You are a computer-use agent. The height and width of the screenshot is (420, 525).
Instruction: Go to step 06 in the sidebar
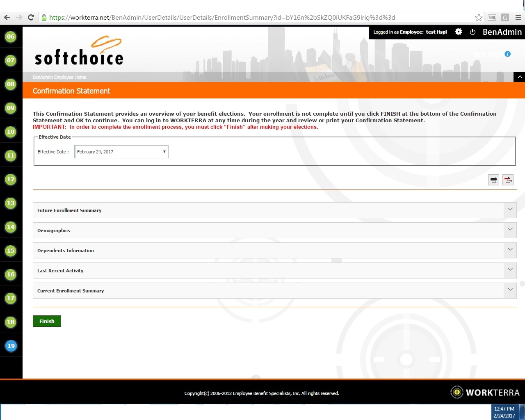pos(11,37)
